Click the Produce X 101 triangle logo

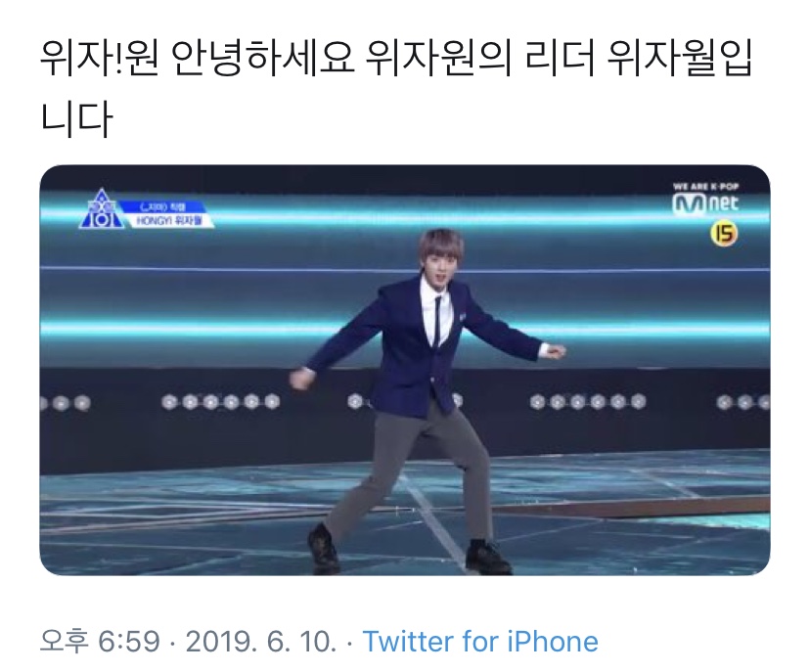(x=102, y=209)
